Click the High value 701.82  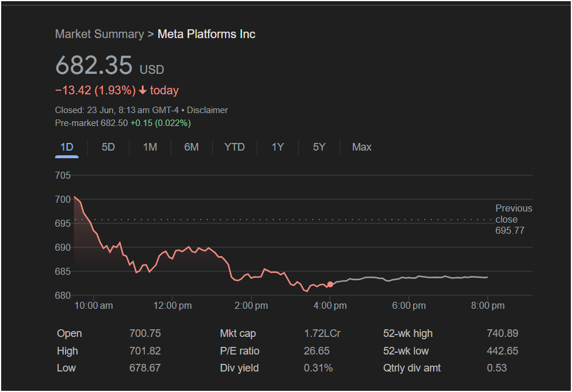[x=145, y=351]
